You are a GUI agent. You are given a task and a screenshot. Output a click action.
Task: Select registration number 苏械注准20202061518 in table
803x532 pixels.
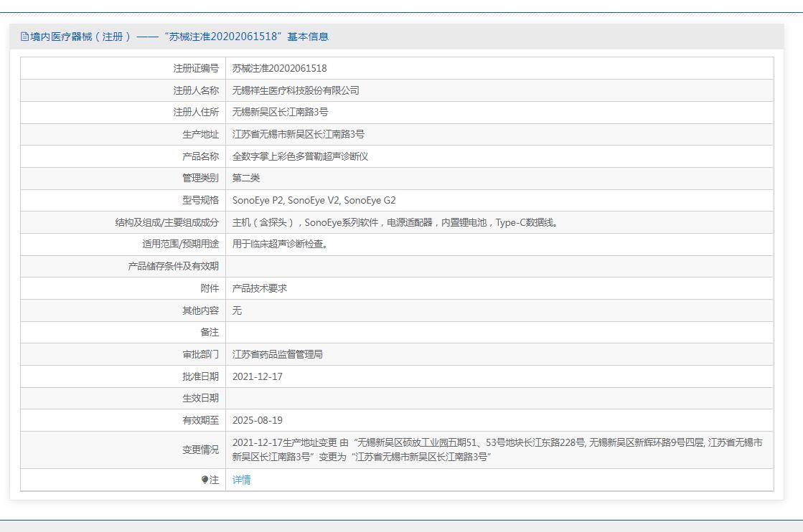279,69
